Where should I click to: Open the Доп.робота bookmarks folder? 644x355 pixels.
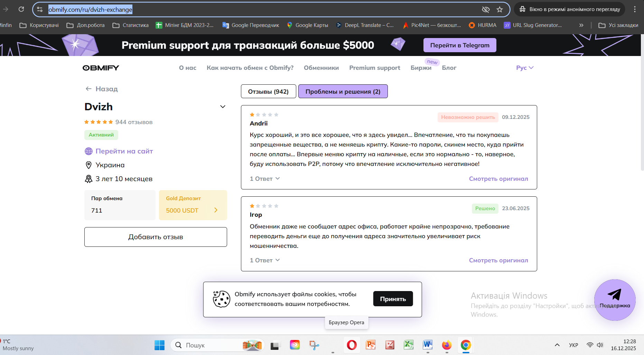click(x=85, y=25)
